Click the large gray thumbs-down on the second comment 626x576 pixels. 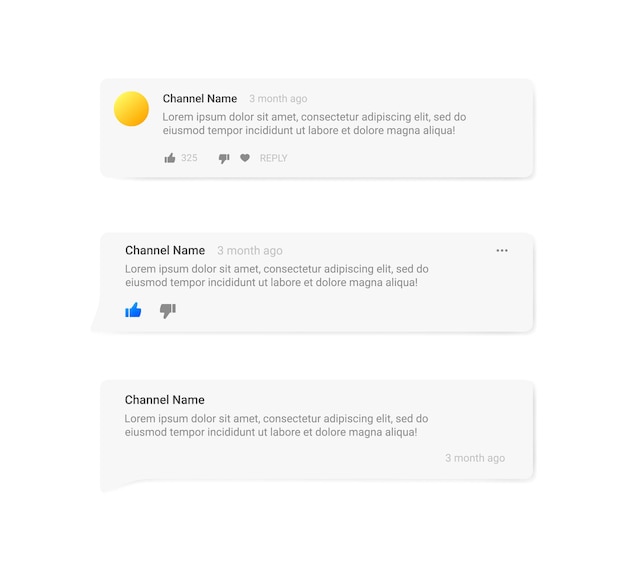(168, 311)
